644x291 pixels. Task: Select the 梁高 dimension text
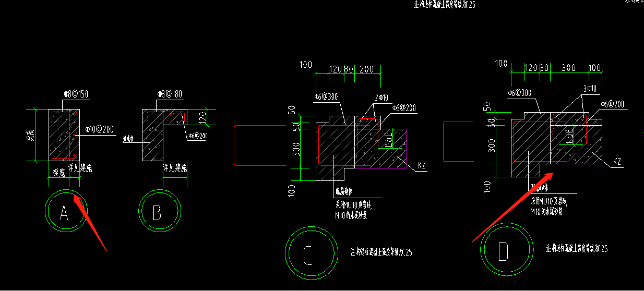tap(31, 136)
